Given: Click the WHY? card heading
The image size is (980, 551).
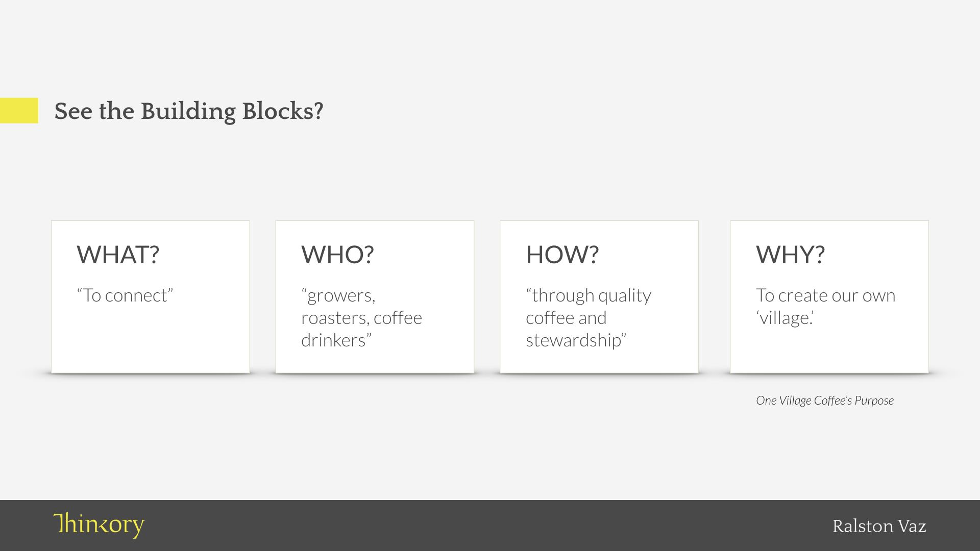Looking at the screenshot, I should coord(790,255).
